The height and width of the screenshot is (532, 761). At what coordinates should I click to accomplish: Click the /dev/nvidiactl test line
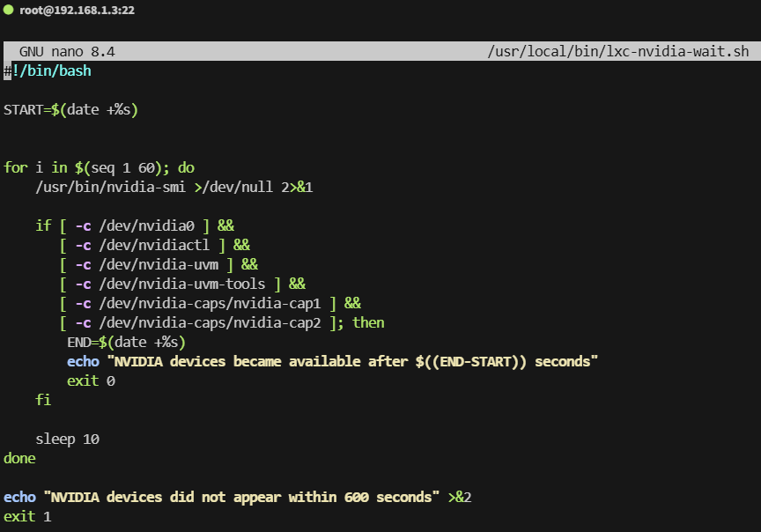[x=155, y=246]
